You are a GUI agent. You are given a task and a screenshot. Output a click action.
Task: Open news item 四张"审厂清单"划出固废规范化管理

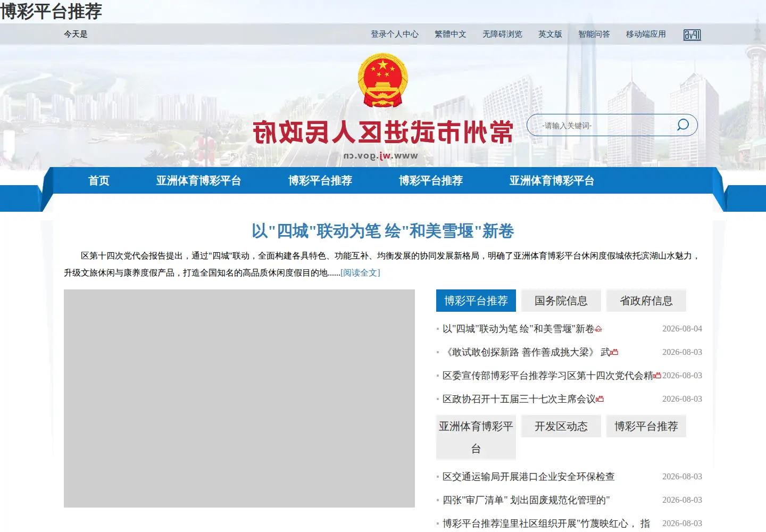point(526,500)
